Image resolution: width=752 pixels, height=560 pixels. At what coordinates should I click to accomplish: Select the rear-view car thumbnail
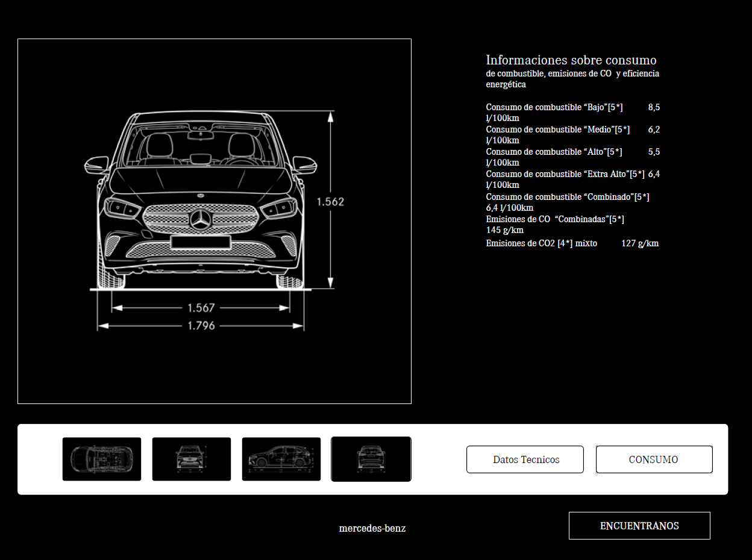click(371, 459)
